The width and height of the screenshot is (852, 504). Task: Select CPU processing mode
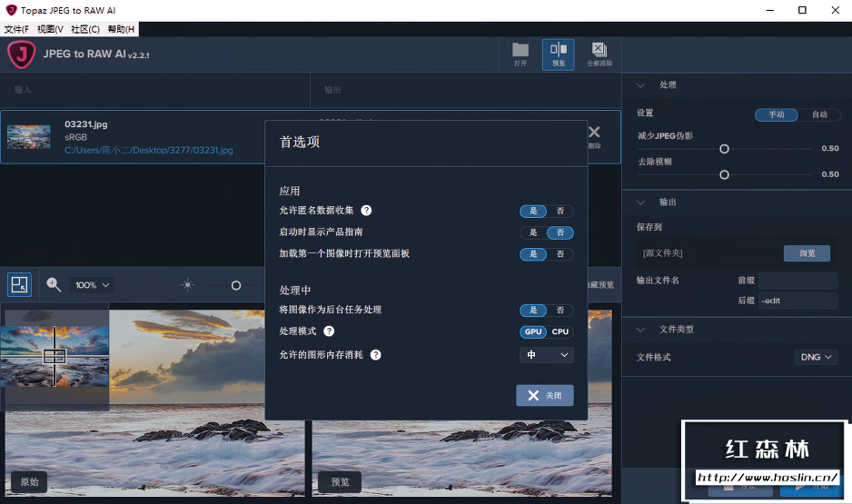(560, 331)
